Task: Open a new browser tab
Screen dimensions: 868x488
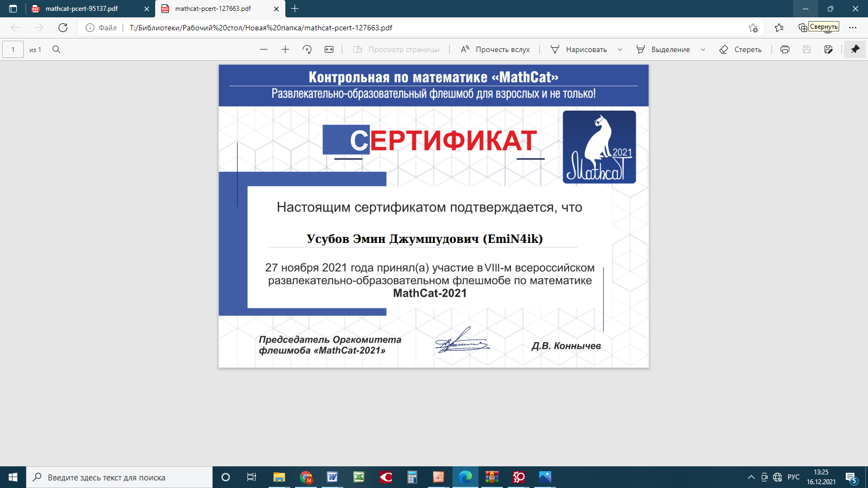Action: pos(295,9)
